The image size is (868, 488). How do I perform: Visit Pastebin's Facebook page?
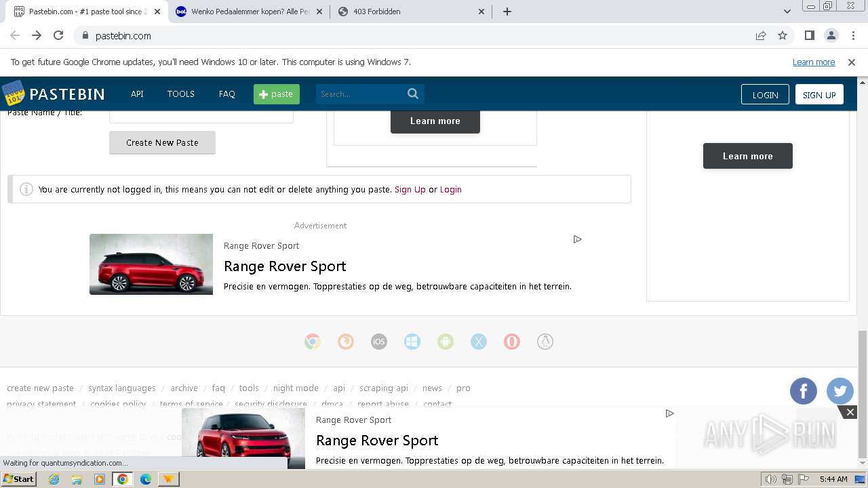coord(804,391)
